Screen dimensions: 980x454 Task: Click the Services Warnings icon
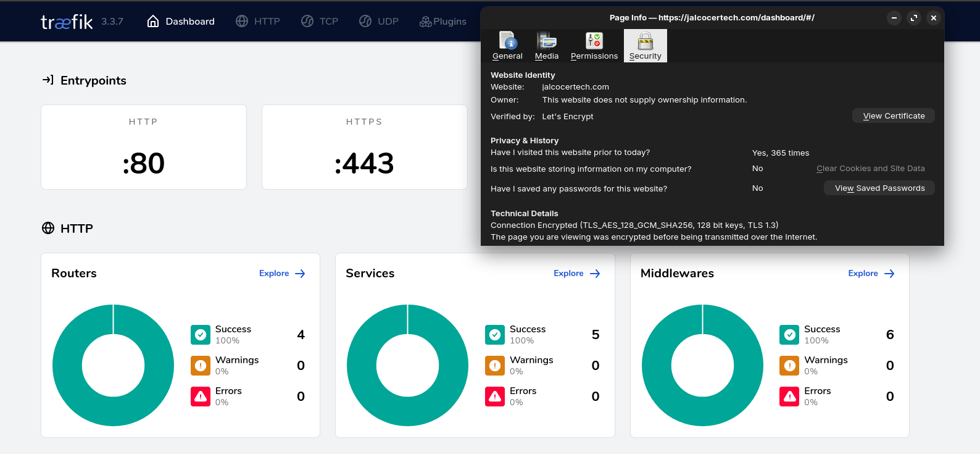point(495,366)
